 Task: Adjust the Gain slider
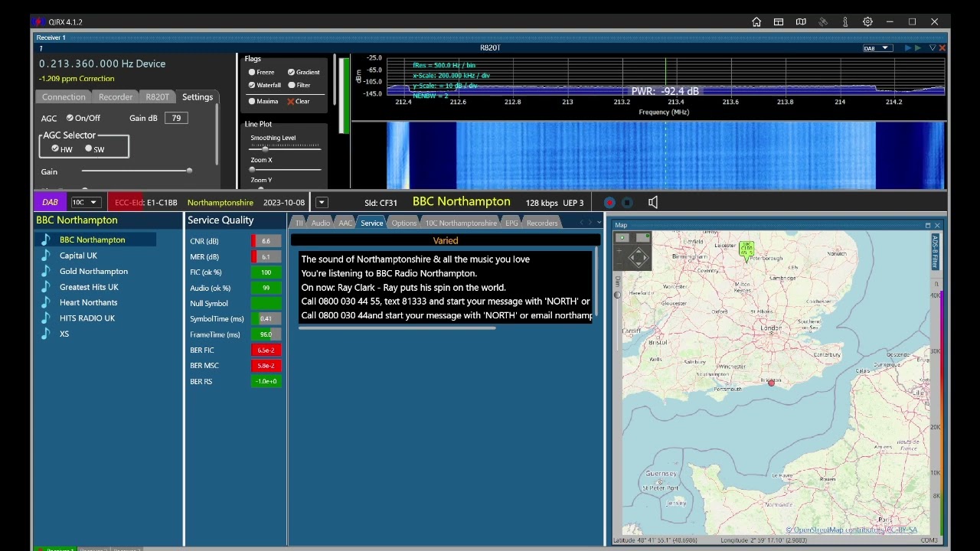point(136,171)
